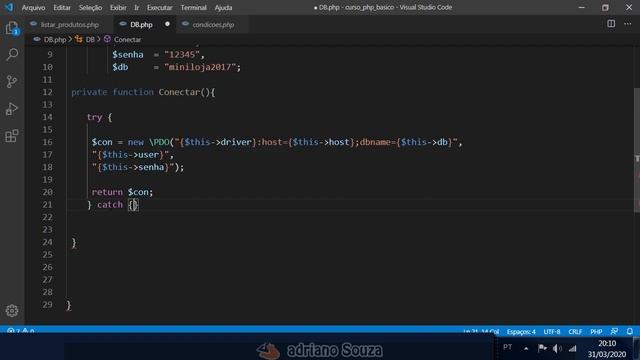640x360 pixels.
Task: Open the Run and Debug view icon
Action: point(12,109)
